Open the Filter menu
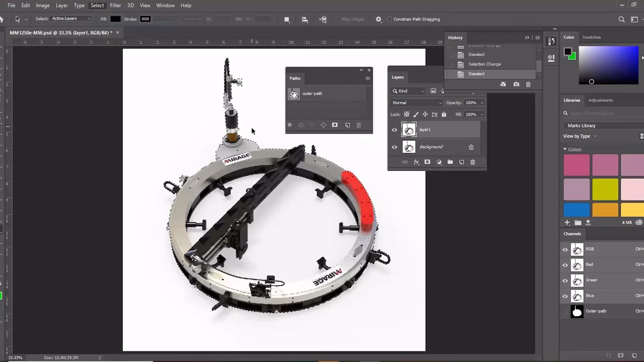644x362 pixels. click(x=115, y=5)
